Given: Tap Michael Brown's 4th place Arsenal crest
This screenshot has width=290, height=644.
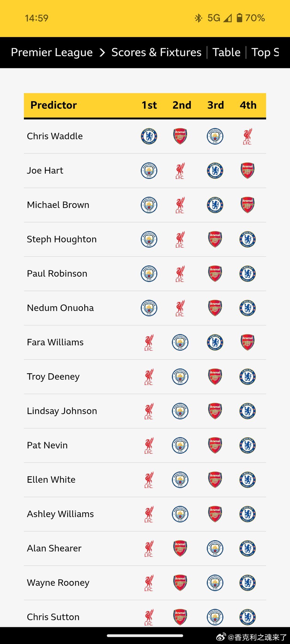Looking at the screenshot, I should pyautogui.click(x=248, y=205).
